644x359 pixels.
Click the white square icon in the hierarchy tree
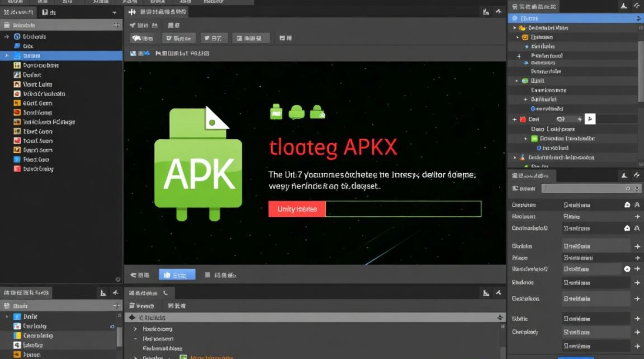tap(590, 119)
